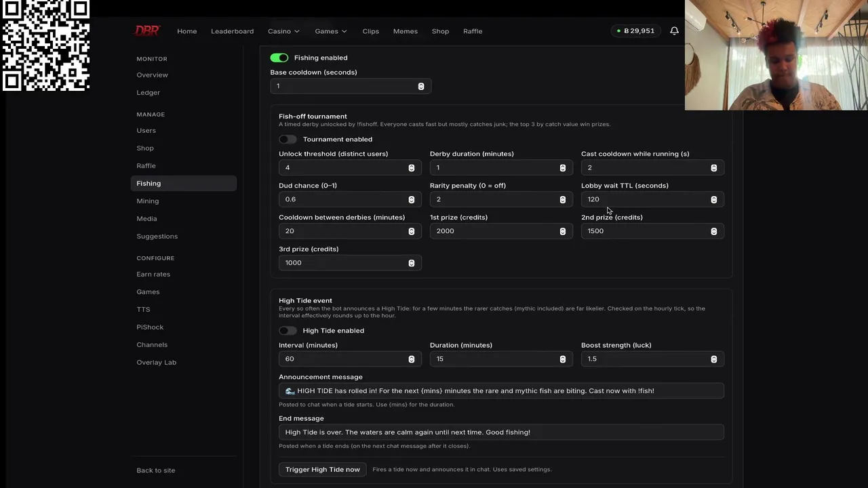Image resolution: width=868 pixels, height=488 pixels.
Task: Click the 1st prize stepper arrows
Action: click(563, 231)
